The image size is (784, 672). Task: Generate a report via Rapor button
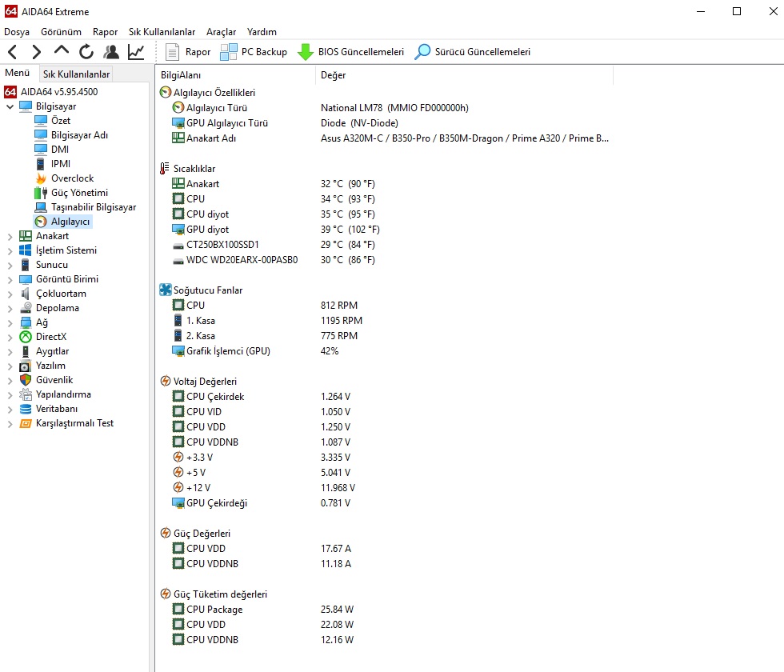click(188, 52)
